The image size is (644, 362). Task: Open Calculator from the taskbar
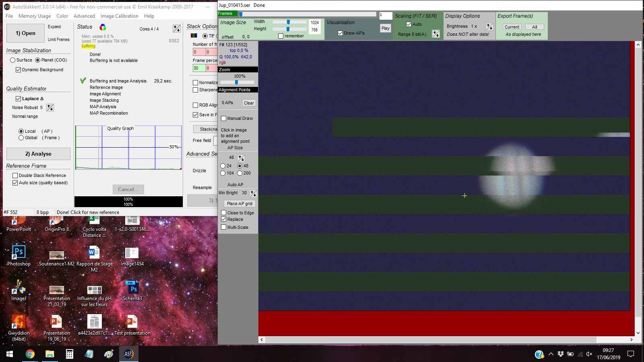pos(70,354)
